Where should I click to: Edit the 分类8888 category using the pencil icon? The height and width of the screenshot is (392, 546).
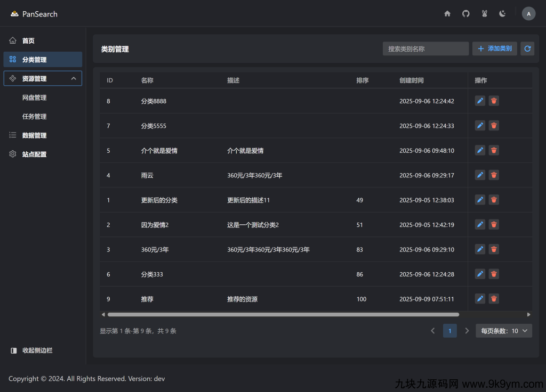(479, 101)
